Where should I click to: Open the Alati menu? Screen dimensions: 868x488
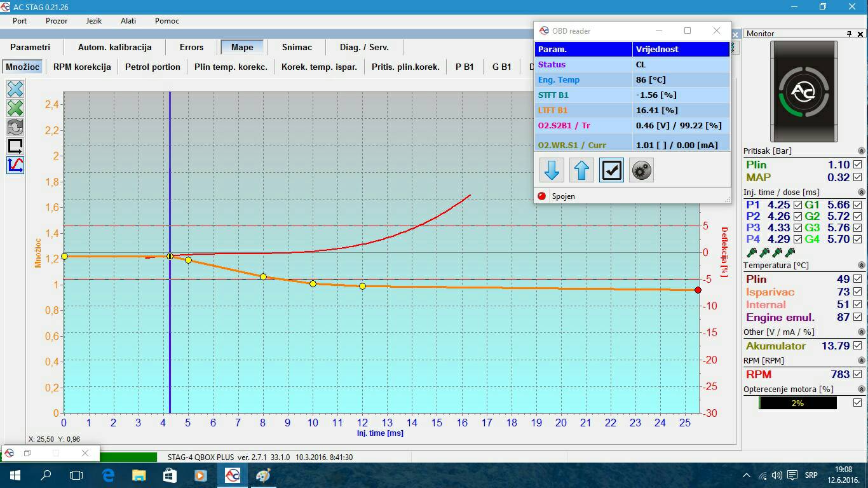pyautogui.click(x=128, y=21)
